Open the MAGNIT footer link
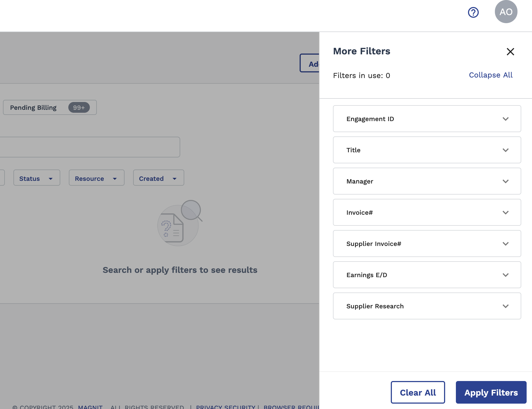The width and height of the screenshot is (532, 409). tap(90, 407)
